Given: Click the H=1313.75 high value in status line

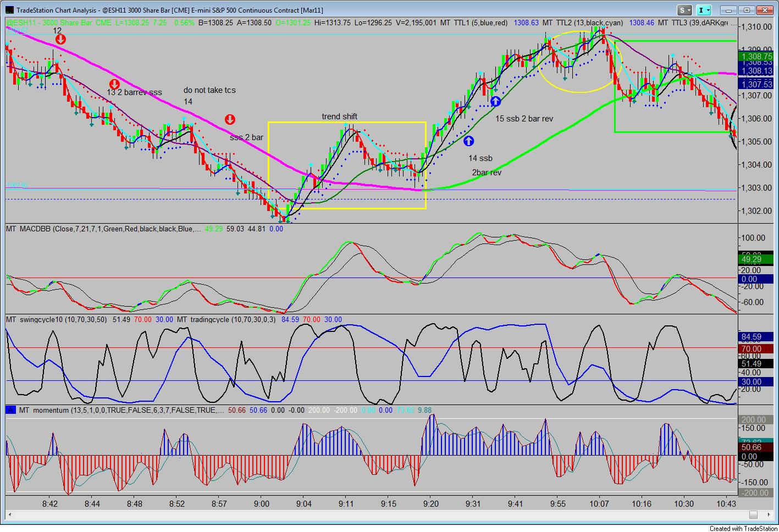Looking at the screenshot, I should [333, 23].
